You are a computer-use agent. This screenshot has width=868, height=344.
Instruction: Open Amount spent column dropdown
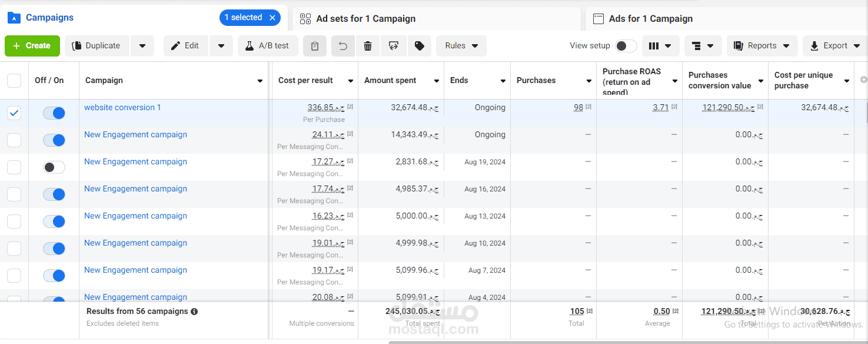437,81
